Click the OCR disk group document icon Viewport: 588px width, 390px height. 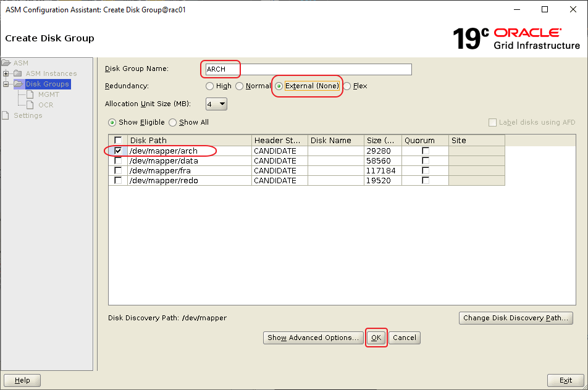[31, 105]
